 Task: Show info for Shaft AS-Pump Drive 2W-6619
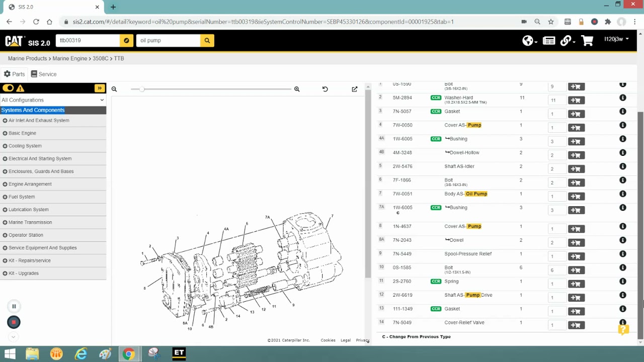pos(623,295)
